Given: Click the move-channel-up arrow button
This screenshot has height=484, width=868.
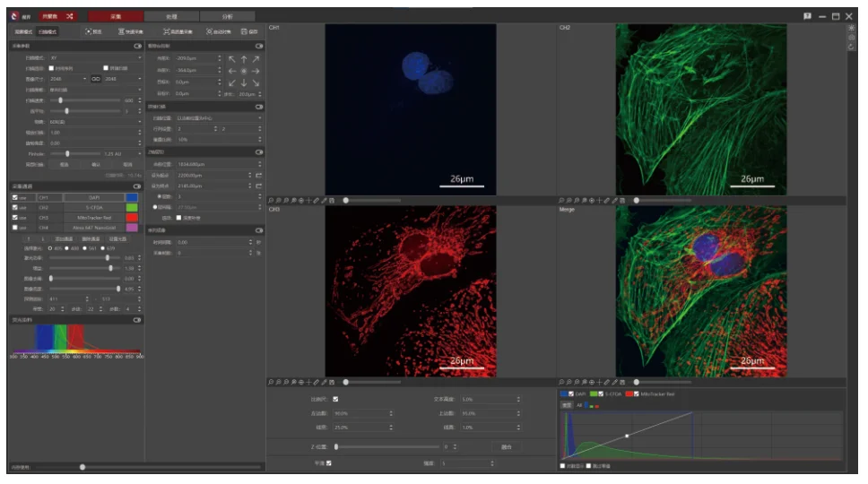Looking at the screenshot, I should pyautogui.click(x=29, y=239).
